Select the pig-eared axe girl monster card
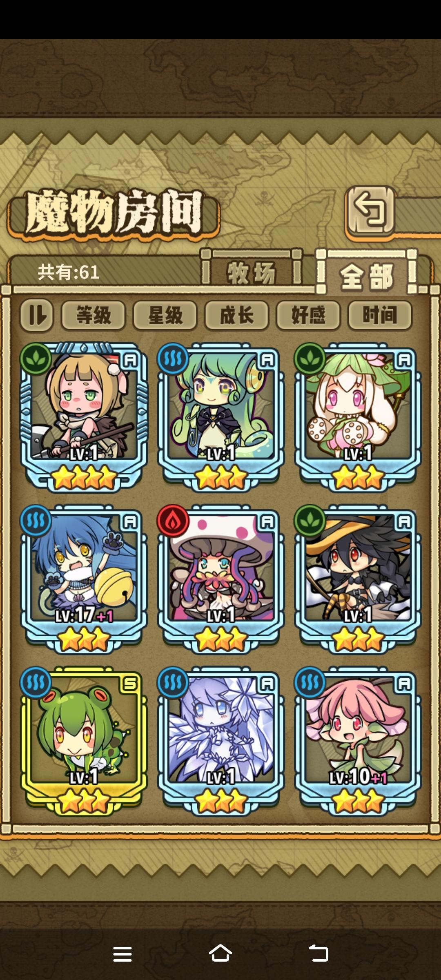The height and width of the screenshot is (980, 441). point(84,416)
